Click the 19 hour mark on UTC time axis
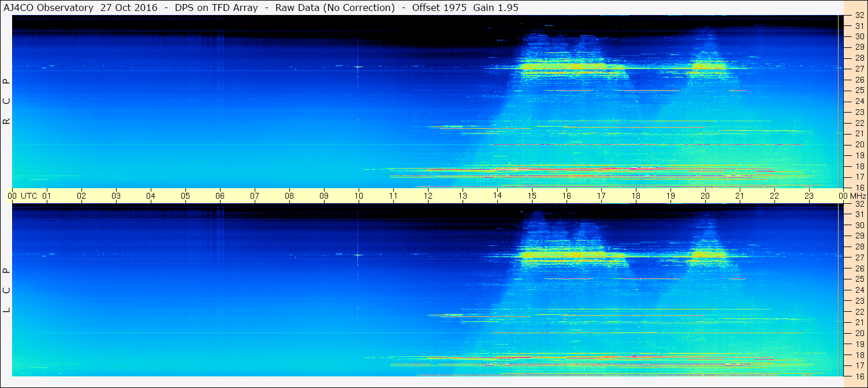 (670, 196)
